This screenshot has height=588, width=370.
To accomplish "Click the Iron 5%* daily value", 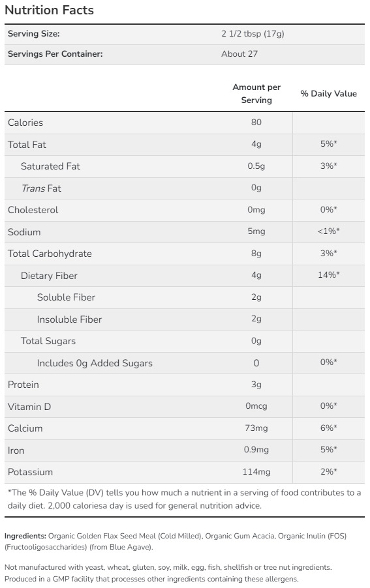I will coord(328,450).
